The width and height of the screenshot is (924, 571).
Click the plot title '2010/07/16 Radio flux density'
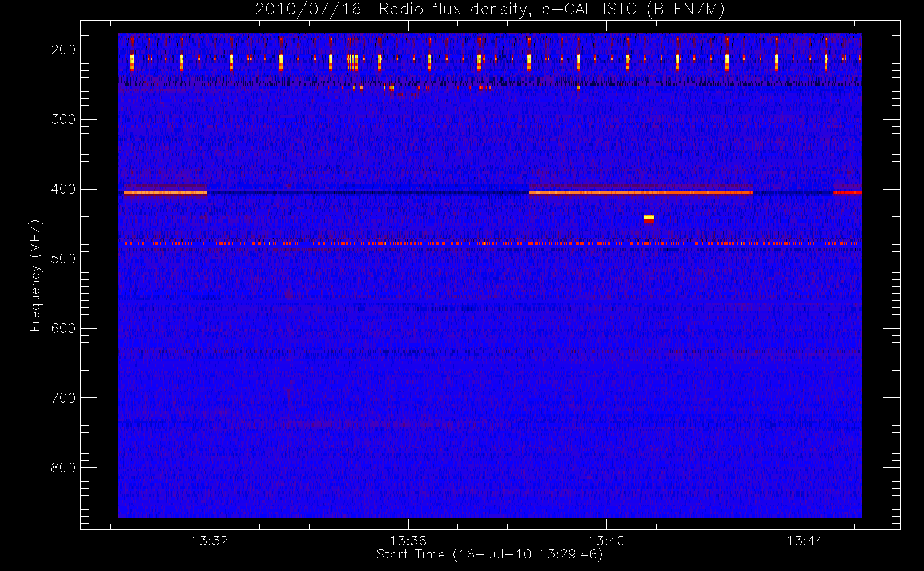pos(491,9)
